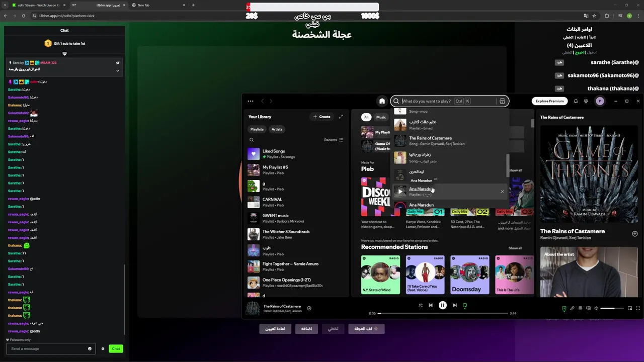The width and height of the screenshot is (644, 362).
Task: Filter library by Artists
Action: (277, 129)
